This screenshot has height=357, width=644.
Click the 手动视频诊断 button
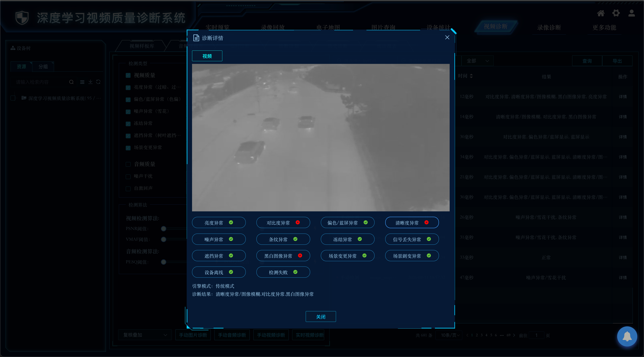(271, 335)
